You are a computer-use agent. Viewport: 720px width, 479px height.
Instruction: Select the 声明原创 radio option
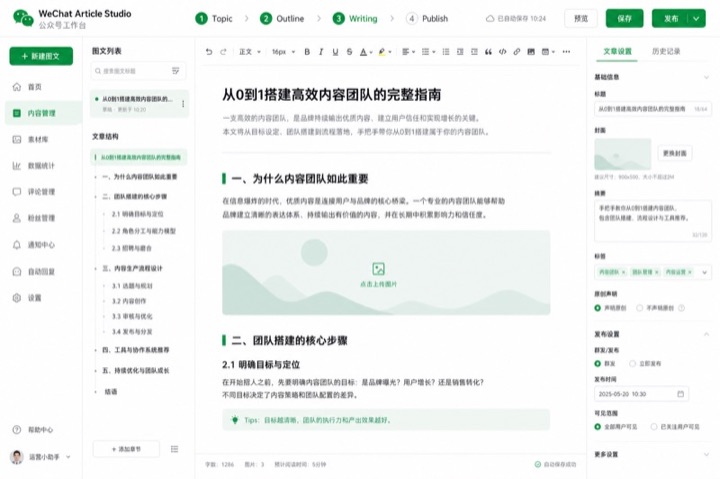[597, 308]
